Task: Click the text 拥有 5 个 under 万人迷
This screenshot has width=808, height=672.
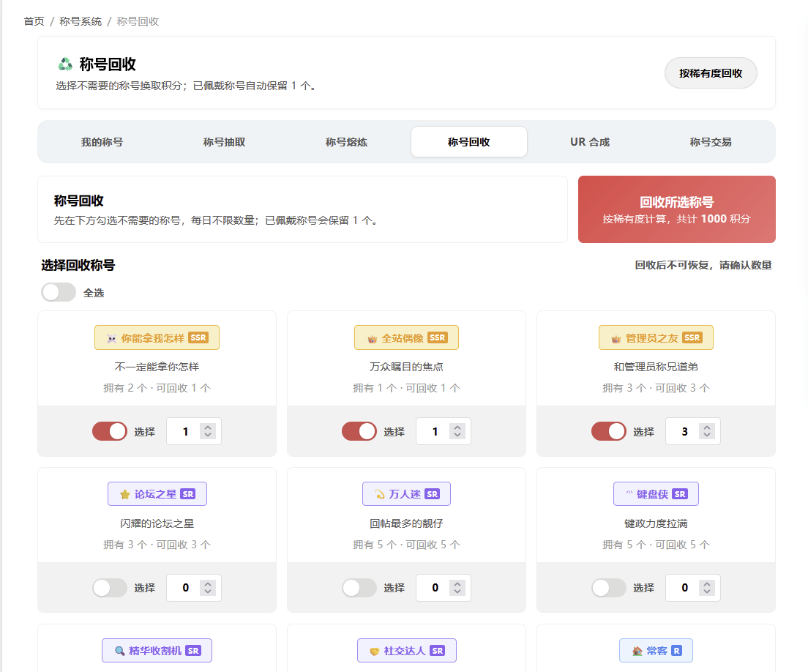Action: (375, 545)
